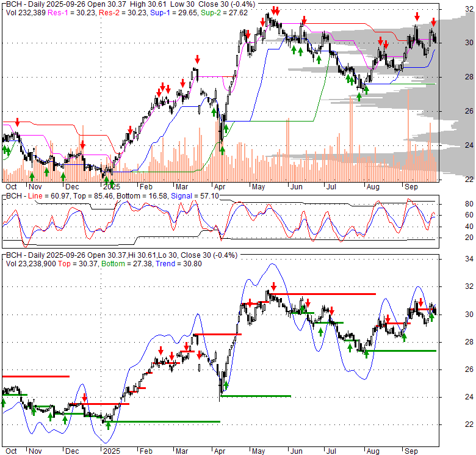
Task: Click the '32' price tick on top chart axis
Action: tap(469, 9)
